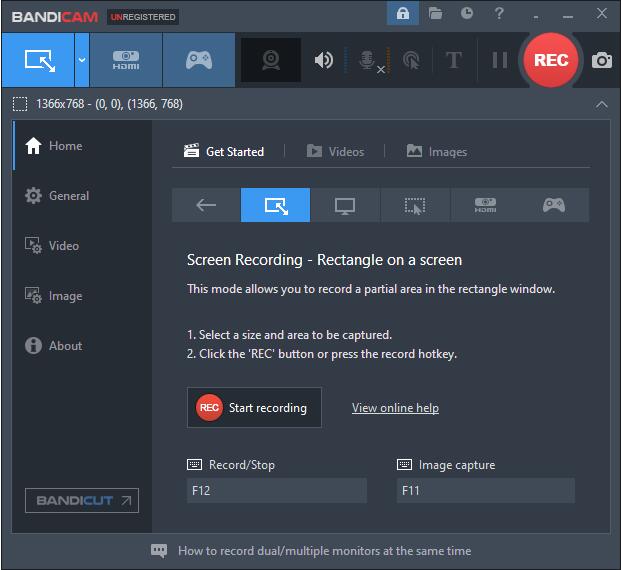Switch to HDMI device recording mode in top toolbar

[x=126, y=60]
